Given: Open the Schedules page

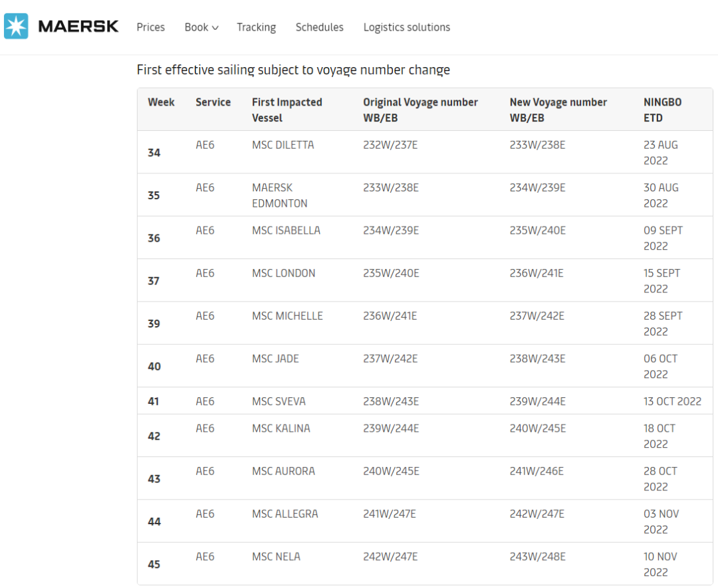Looking at the screenshot, I should [x=319, y=27].
